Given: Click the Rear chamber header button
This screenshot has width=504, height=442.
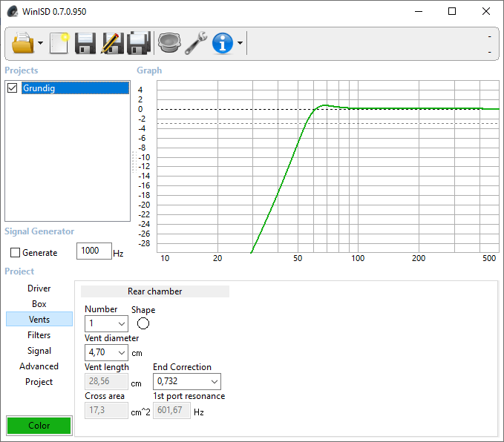Looking at the screenshot, I should click(x=155, y=291).
